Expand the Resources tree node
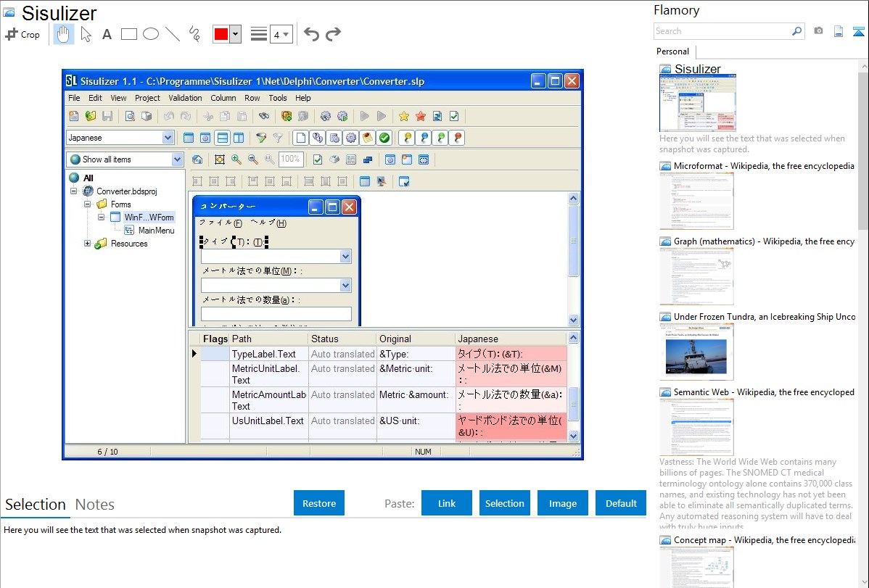The height and width of the screenshot is (588, 869). (87, 244)
